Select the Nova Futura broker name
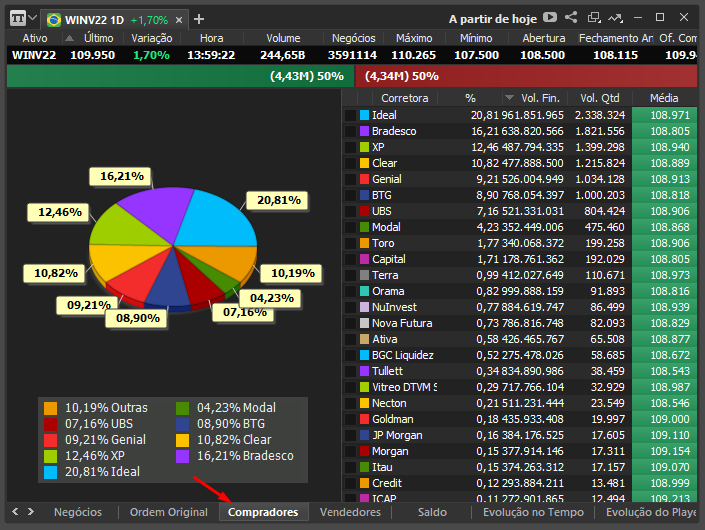705x530 pixels. [402, 323]
